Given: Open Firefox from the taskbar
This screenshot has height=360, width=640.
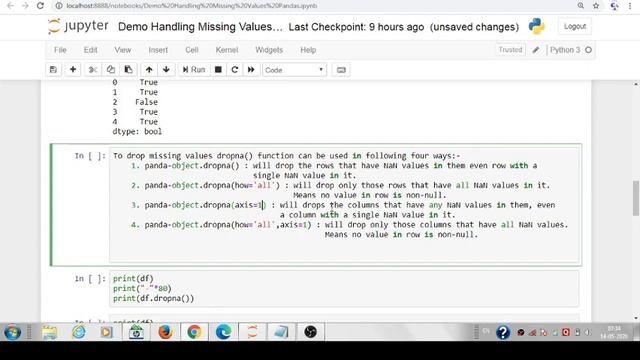Looking at the screenshot, I should point(165,332).
